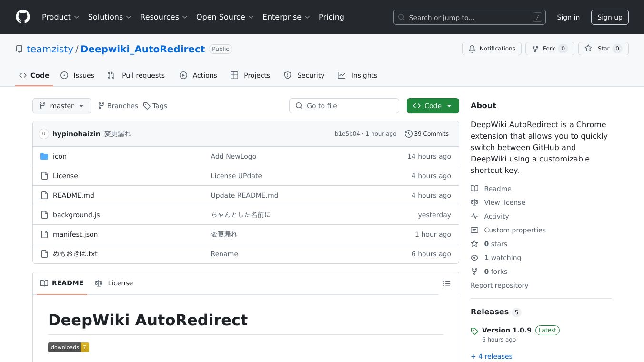Image resolution: width=644 pixels, height=362 pixels.
Task: Click the downloads badge
Action: (68, 347)
